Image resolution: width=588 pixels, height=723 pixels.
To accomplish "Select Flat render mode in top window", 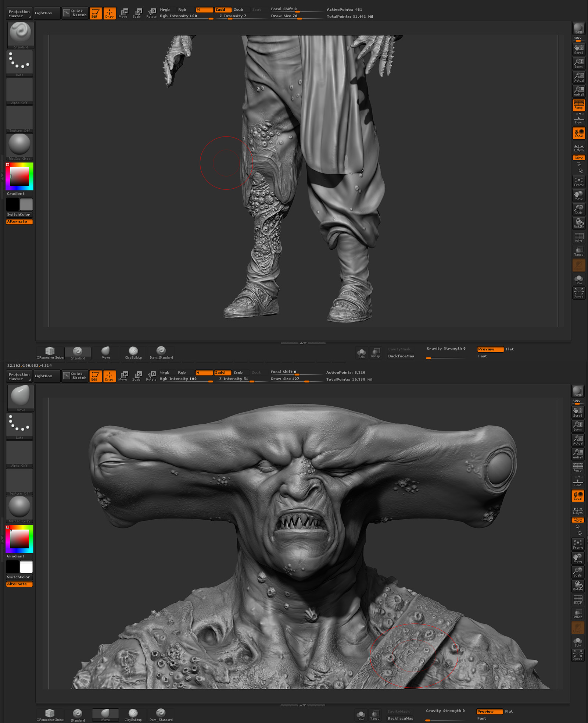I will tap(510, 349).
